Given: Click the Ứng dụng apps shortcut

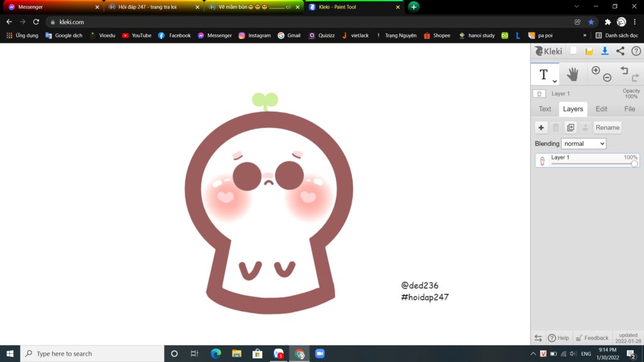Looking at the screenshot, I should (22, 35).
